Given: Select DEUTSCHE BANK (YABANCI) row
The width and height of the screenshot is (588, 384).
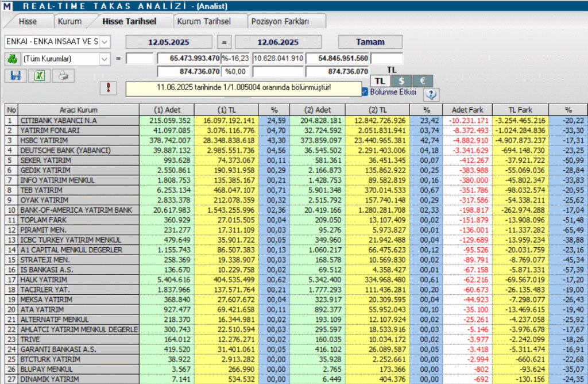Looking at the screenshot, I should [296, 151].
